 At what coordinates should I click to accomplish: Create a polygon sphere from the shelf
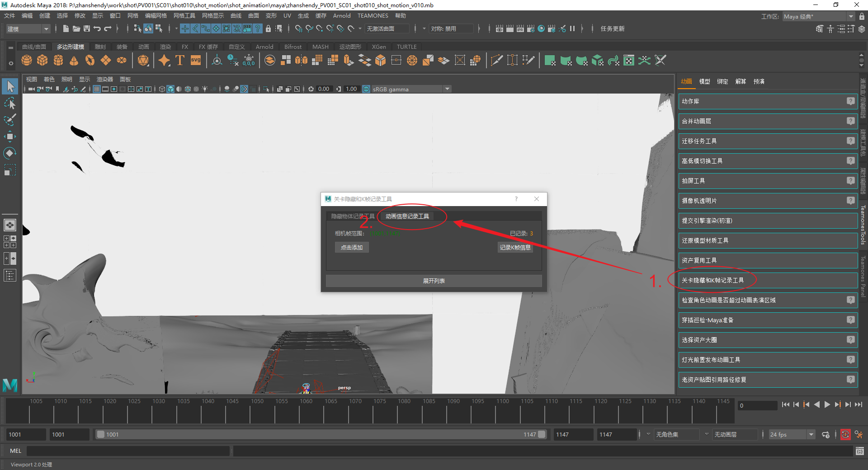point(27,60)
